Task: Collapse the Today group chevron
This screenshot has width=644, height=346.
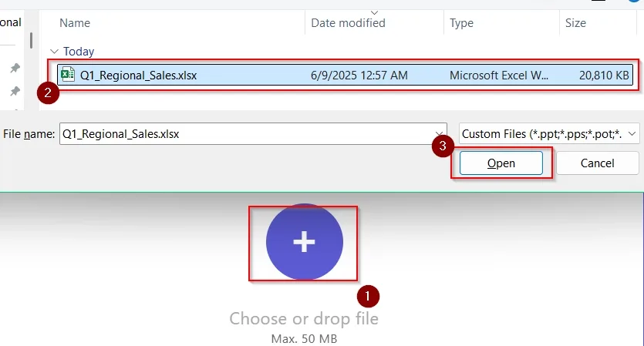Action: pos(54,52)
